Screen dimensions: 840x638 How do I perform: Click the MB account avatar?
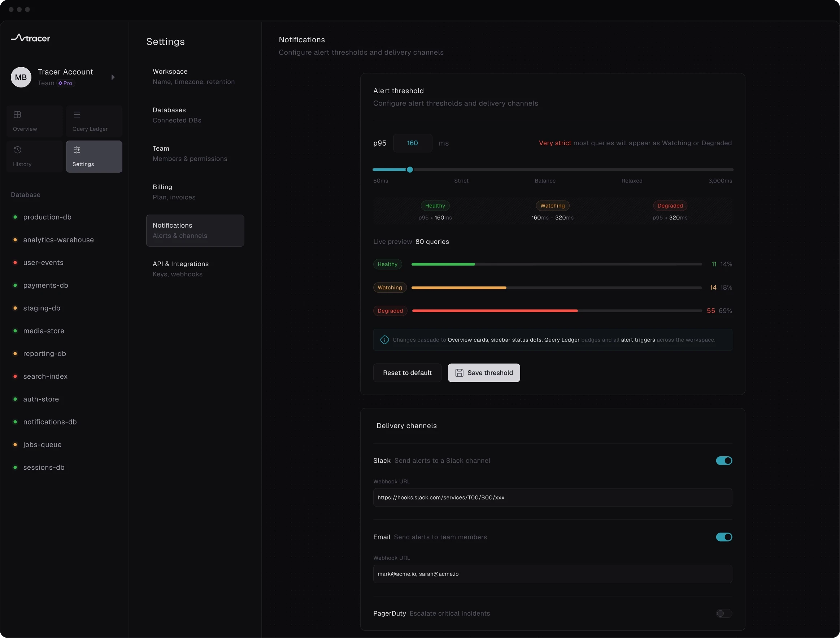click(21, 77)
